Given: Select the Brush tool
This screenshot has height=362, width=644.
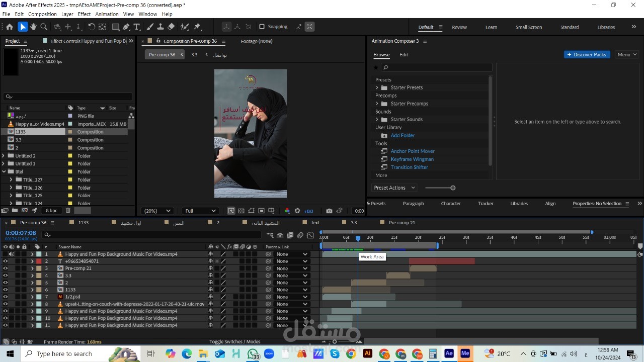Looking at the screenshot, I should 150,27.
